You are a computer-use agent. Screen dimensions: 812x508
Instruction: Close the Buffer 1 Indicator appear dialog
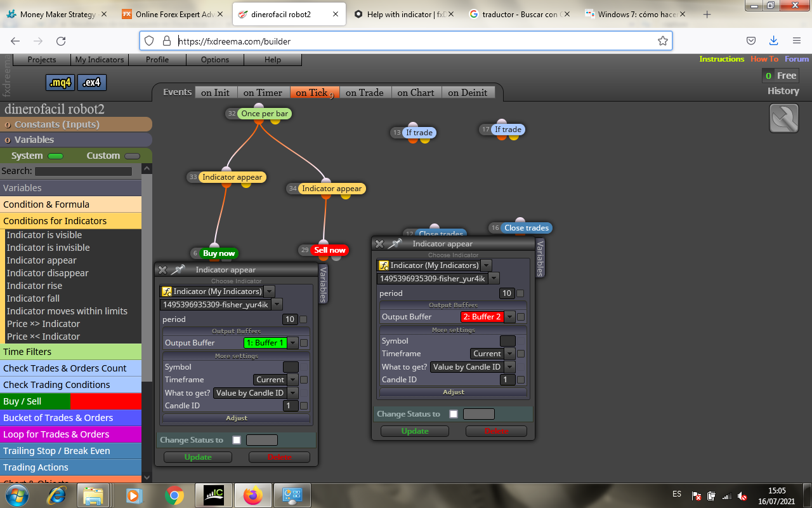[162, 270]
